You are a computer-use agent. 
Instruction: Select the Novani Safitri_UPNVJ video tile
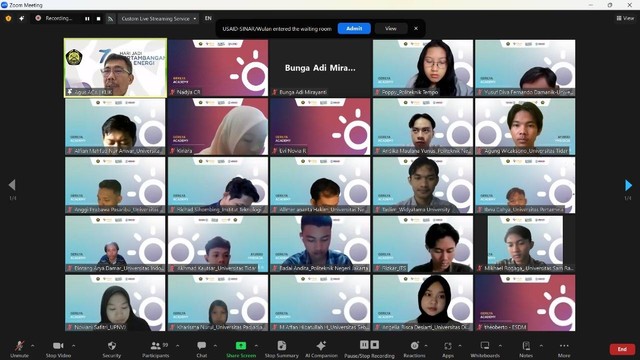click(x=116, y=303)
